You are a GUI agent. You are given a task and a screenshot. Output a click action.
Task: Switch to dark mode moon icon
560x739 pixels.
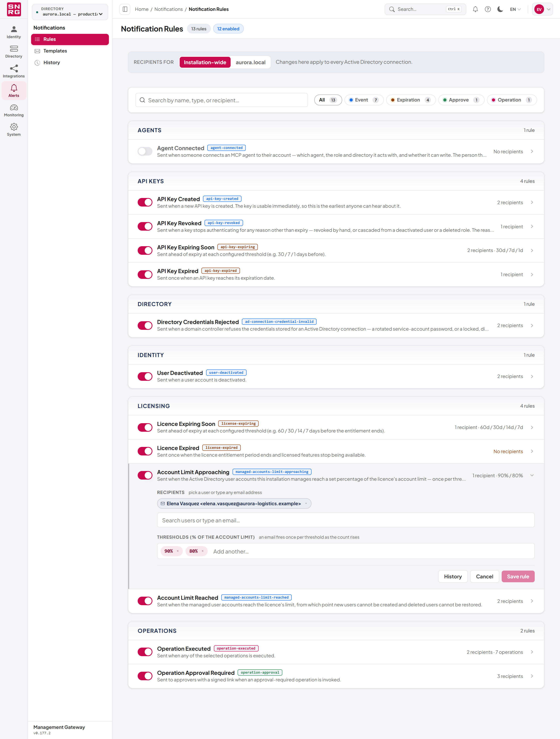[x=500, y=9]
